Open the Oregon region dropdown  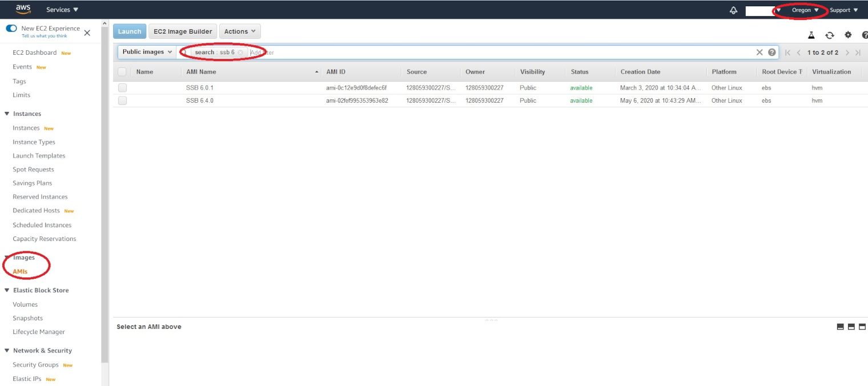tap(805, 10)
